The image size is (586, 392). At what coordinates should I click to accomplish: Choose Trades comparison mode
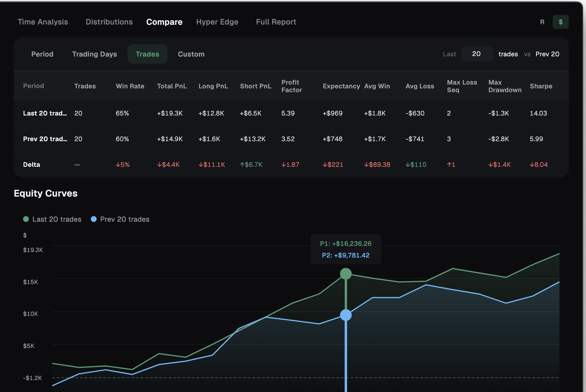pos(148,54)
